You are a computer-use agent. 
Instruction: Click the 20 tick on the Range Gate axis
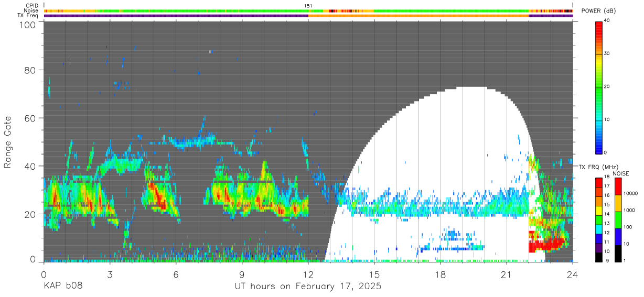[x=31, y=214]
